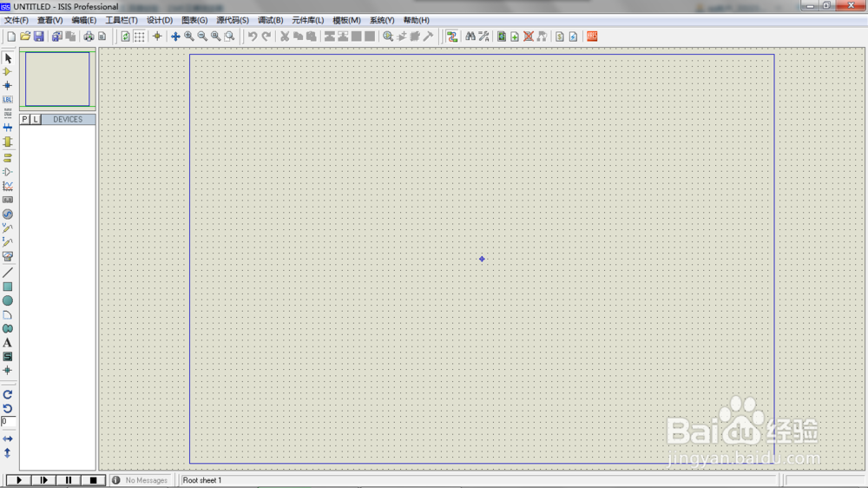Open the search and tag binoculars tool
The width and height of the screenshot is (868, 488).
coord(470,36)
